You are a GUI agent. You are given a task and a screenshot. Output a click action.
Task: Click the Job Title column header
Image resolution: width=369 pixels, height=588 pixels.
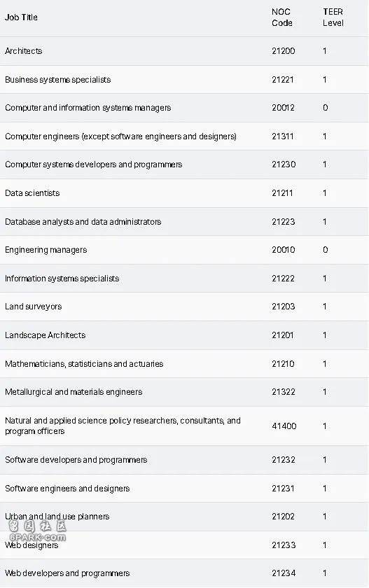[x=21, y=17]
